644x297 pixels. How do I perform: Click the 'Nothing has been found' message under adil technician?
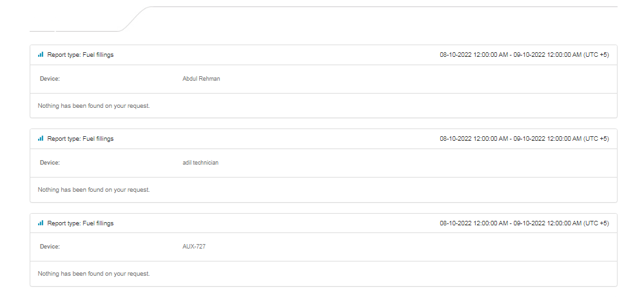click(93, 190)
